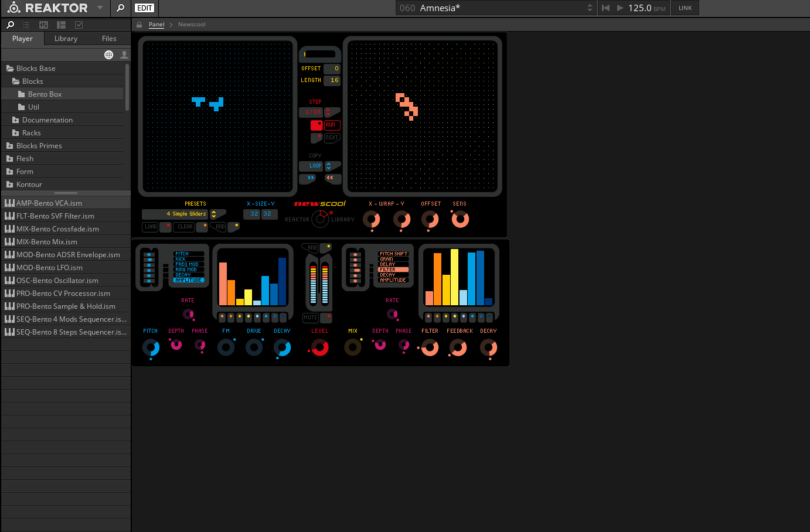Screen dimensions: 810x532
Task: Adjust the red LEVEL knob
Action: pos(319,347)
